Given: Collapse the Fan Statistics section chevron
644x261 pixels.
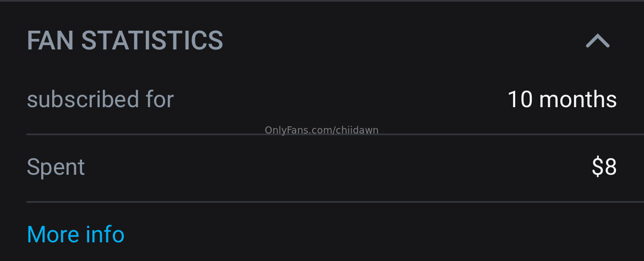Looking at the screenshot, I should point(597,41).
